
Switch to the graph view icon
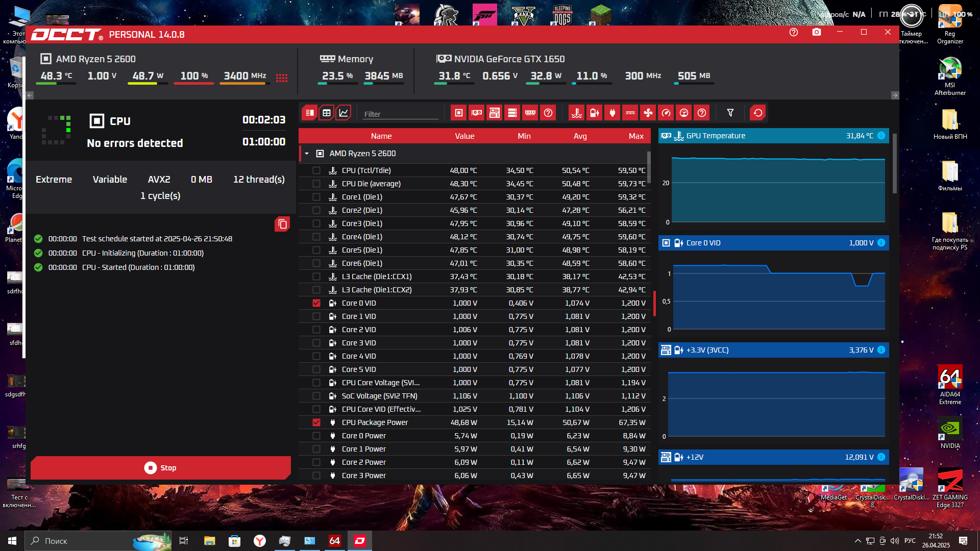click(x=344, y=113)
